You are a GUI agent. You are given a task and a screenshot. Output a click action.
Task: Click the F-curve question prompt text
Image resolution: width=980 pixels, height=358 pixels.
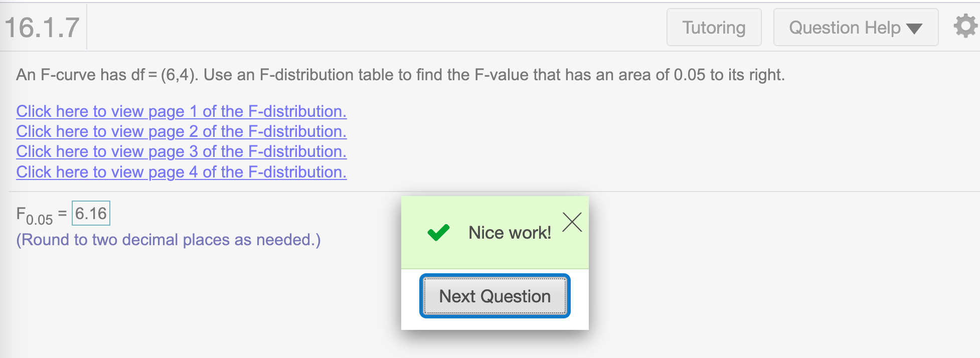[400, 75]
